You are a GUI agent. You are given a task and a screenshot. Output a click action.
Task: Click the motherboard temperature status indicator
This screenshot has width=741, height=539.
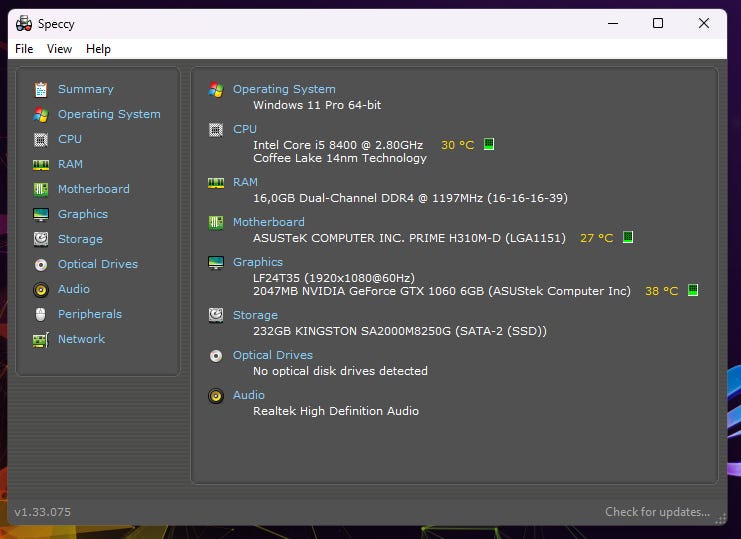pyautogui.click(x=628, y=238)
